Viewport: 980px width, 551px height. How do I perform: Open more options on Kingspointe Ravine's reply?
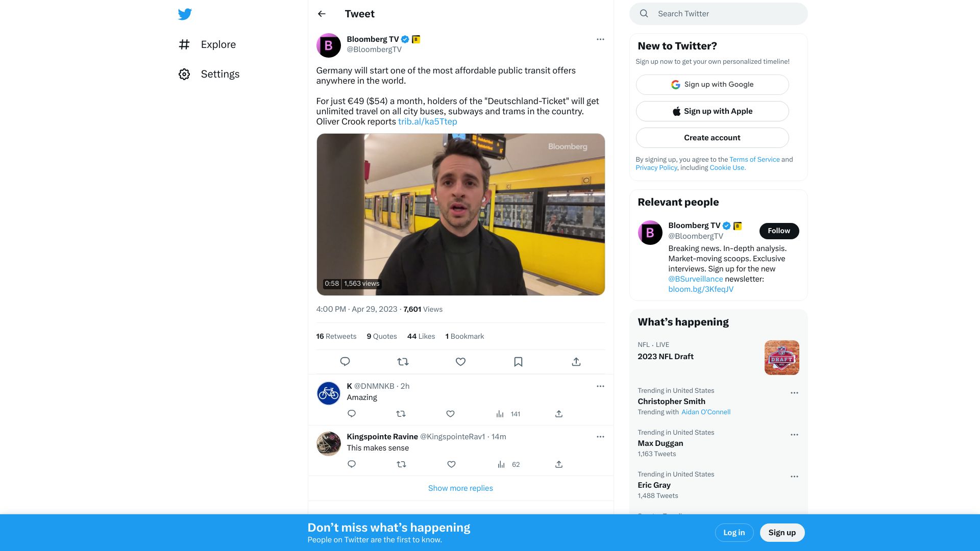[x=600, y=437]
